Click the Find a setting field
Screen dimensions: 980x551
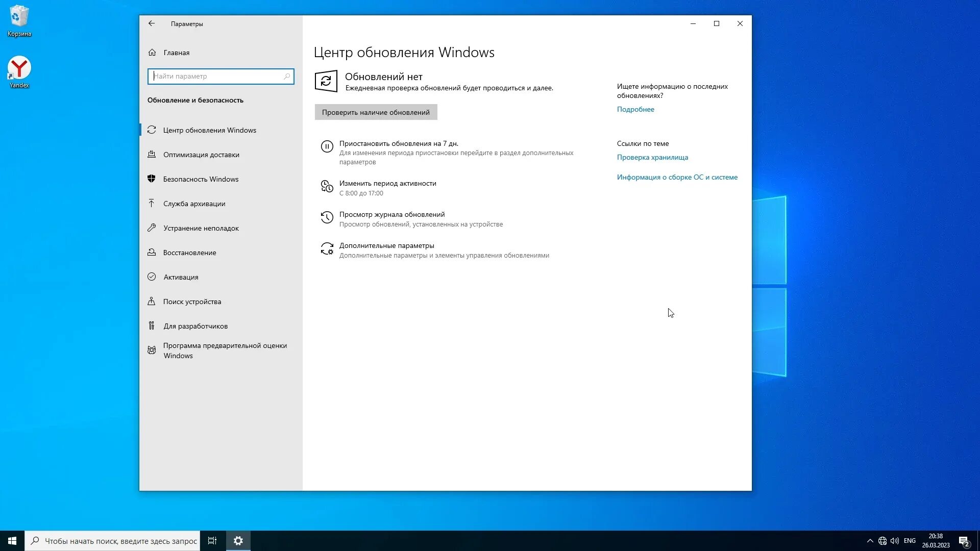coord(217,77)
